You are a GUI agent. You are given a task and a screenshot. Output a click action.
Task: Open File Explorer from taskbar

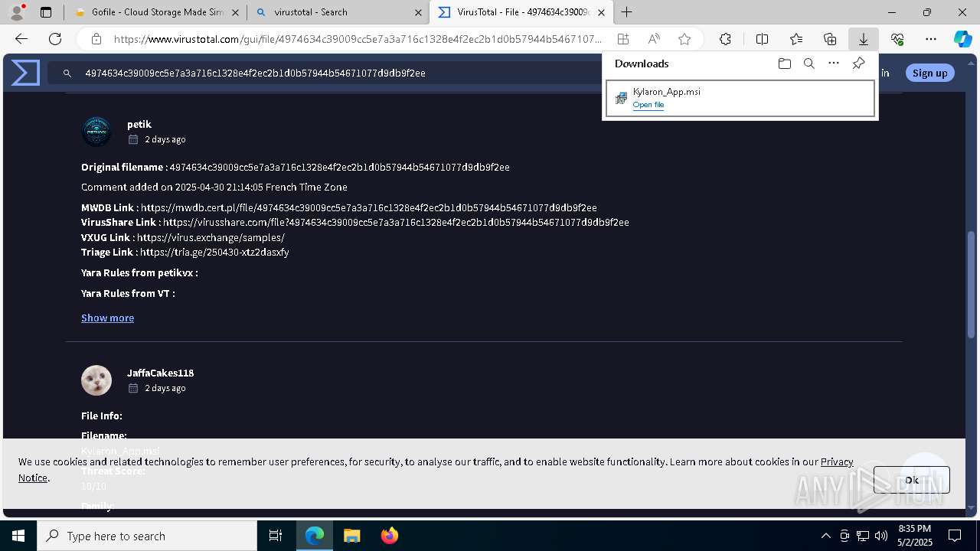[351, 536]
